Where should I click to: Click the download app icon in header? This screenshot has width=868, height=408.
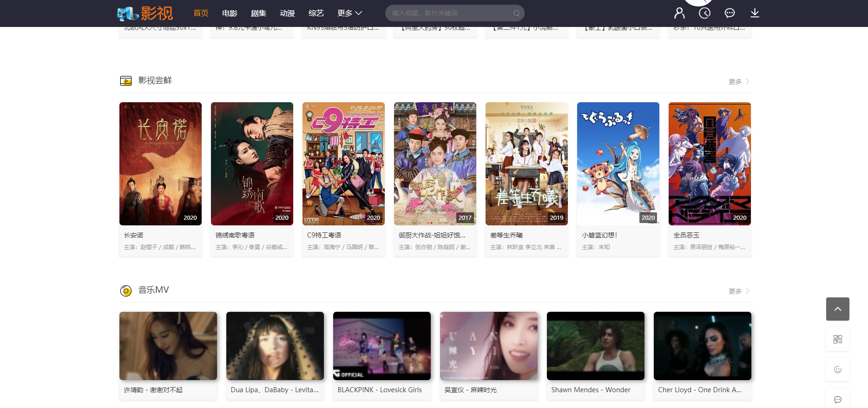coord(755,13)
